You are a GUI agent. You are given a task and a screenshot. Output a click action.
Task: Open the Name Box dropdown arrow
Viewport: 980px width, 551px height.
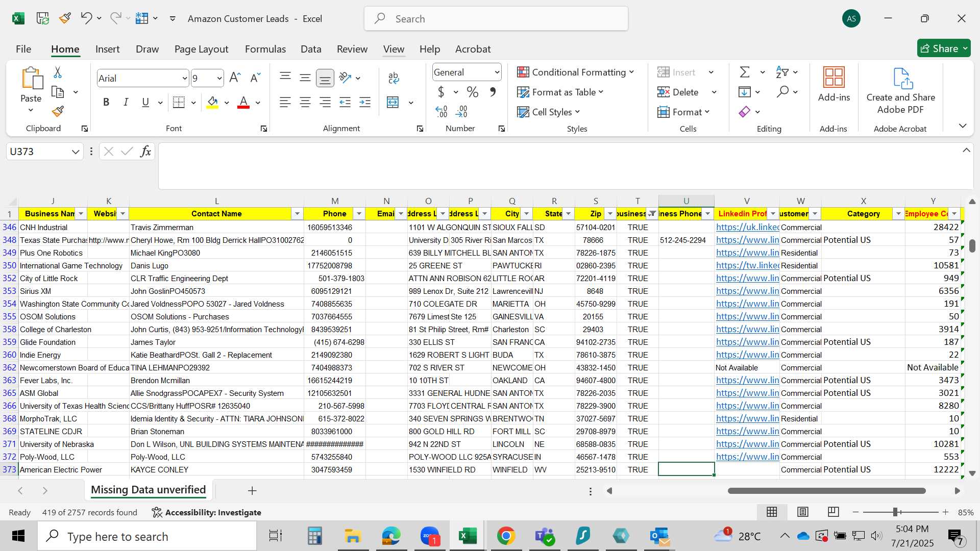76,152
